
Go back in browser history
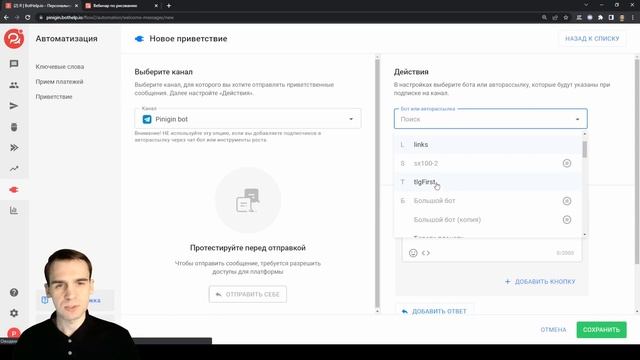pyautogui.click(x=6, y=18)
